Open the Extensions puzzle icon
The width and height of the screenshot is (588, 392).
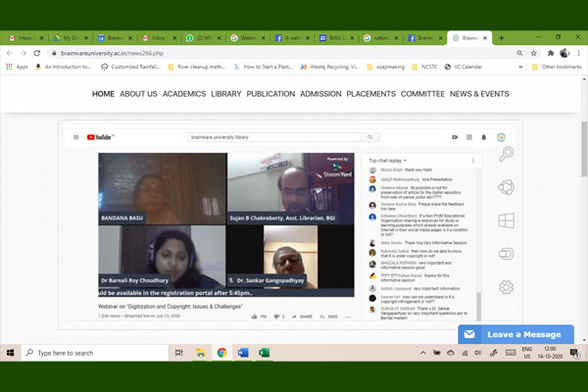(x=551, y=53)
